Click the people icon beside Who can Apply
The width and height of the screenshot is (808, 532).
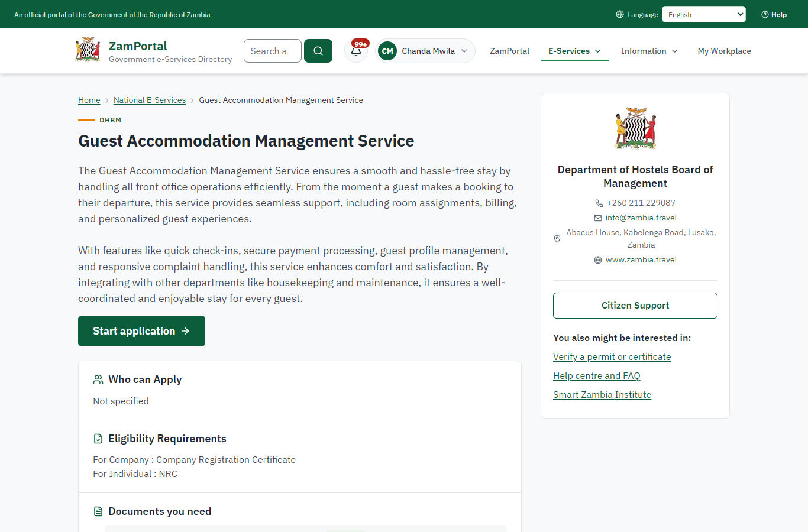[x=98, y=379]
